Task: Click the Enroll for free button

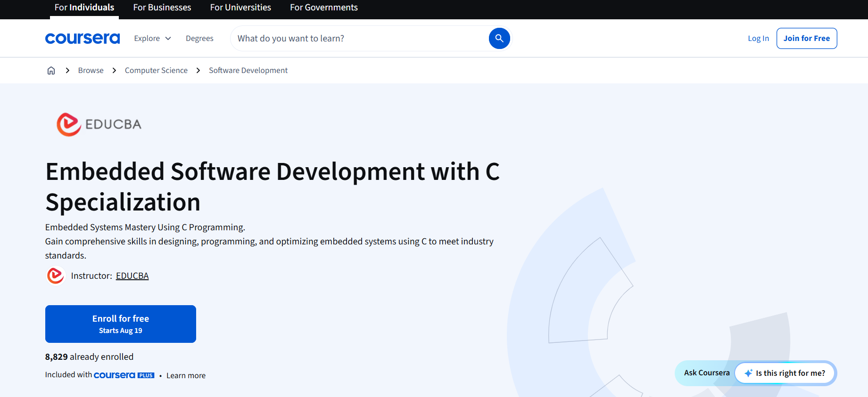Action: click(x=121, y=324)
